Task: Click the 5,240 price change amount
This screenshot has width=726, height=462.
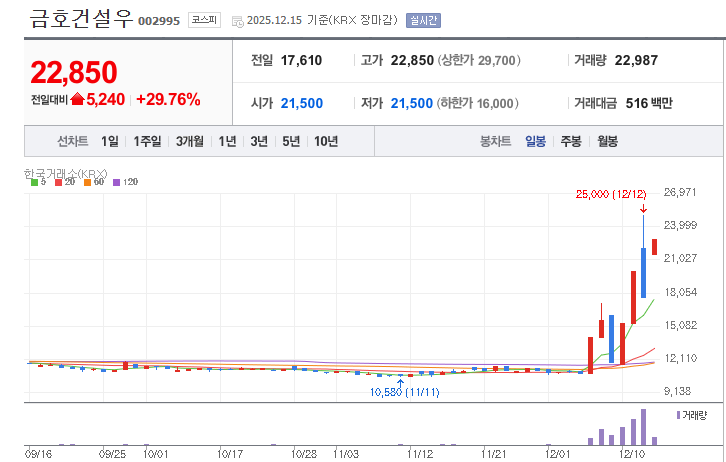Action: [106, 99]
